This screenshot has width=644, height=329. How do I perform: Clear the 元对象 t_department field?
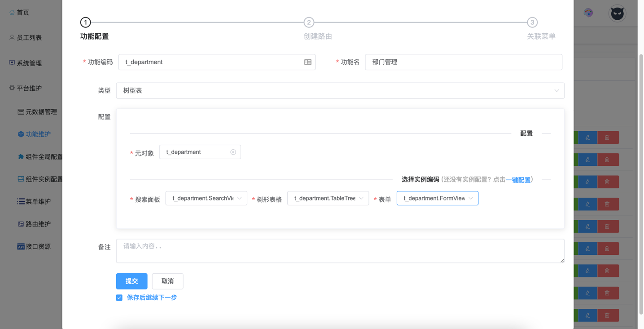233,152
